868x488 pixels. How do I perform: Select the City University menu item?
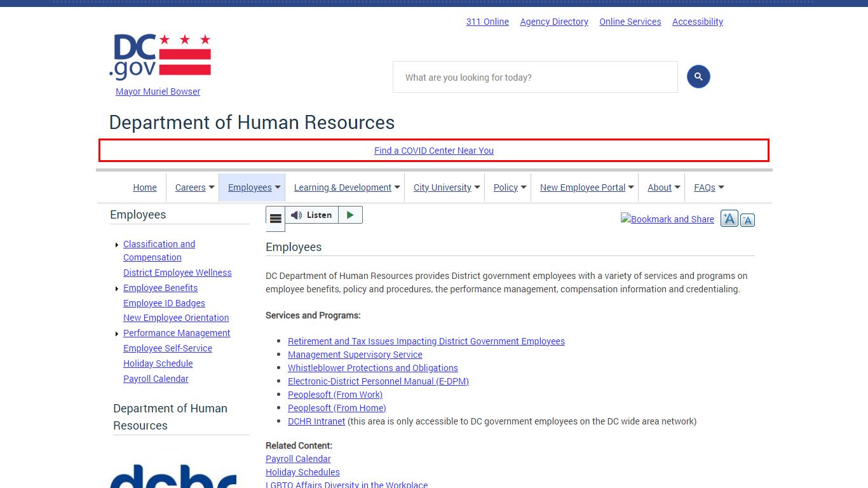pyautogui.click(x=442, y=187)
